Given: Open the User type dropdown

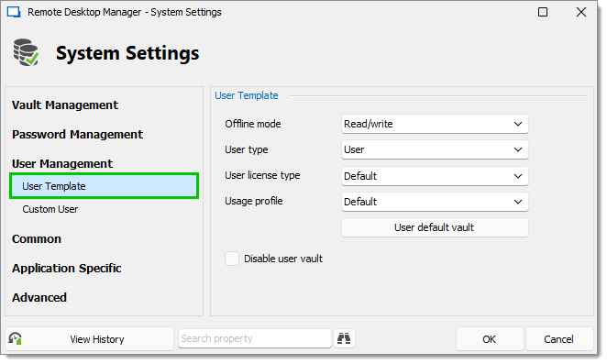Looking at the screenshot, I should pyautogui.click(x=435, y=149).
